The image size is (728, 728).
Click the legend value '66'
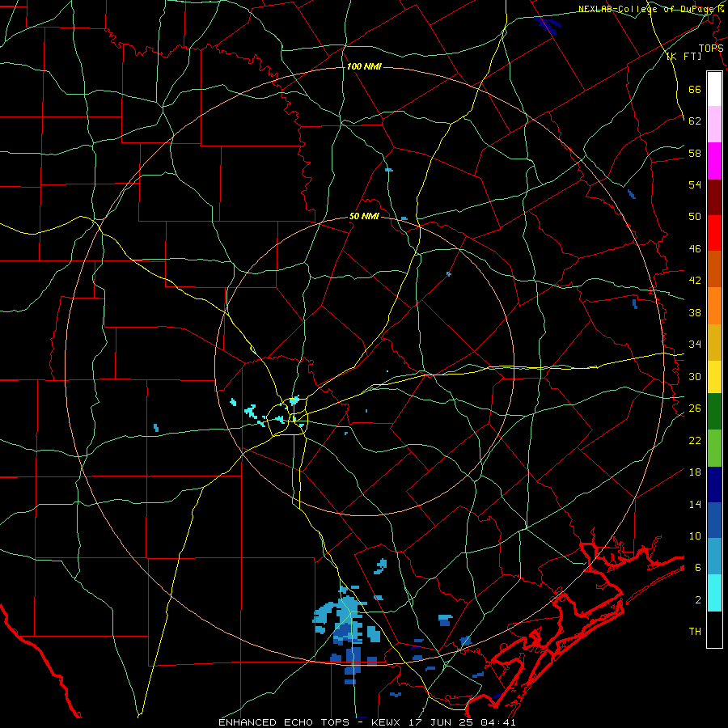[x=695, y=89]
